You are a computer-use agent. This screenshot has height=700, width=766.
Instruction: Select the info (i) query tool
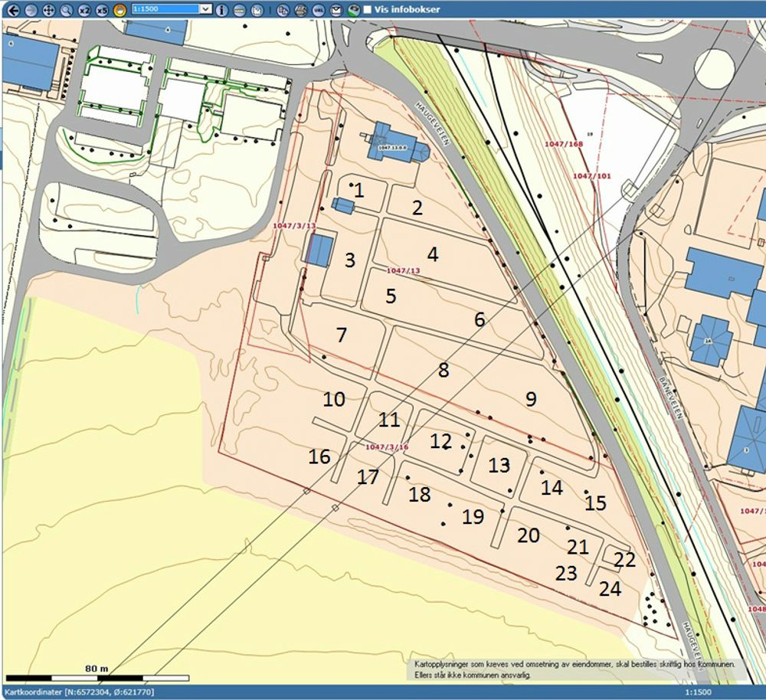pyautogui.click(x=221, y=10)
